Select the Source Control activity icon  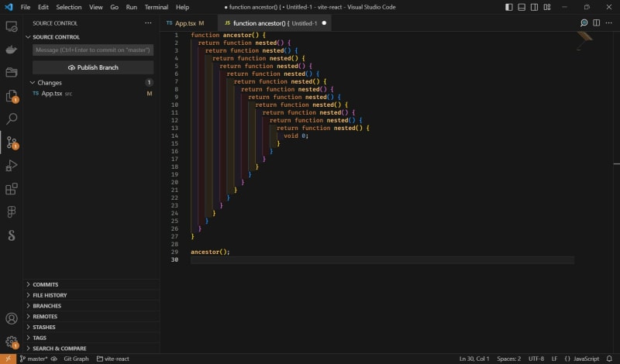[12, 143]
